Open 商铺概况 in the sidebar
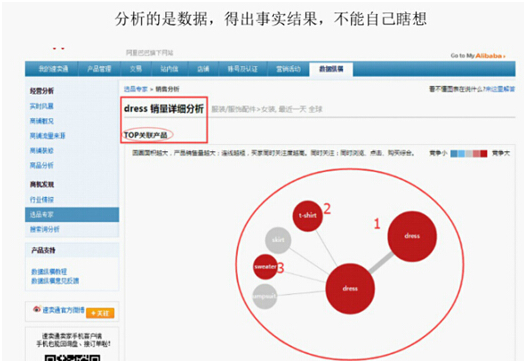The image size is (526, 363). pyautogui.click(x=42, y=121)
